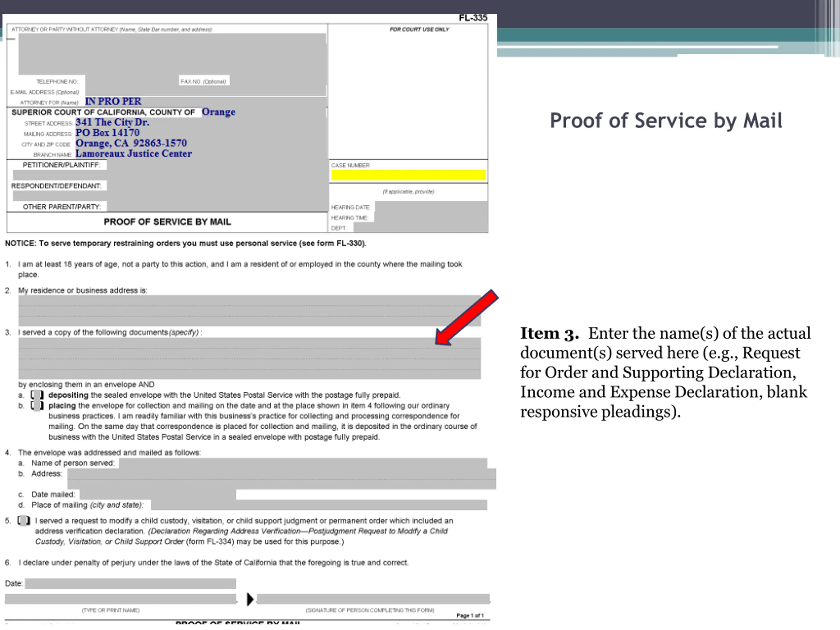Click the signature field of person completing form
The width and height of the screenshot is (840, 630).
373,599
